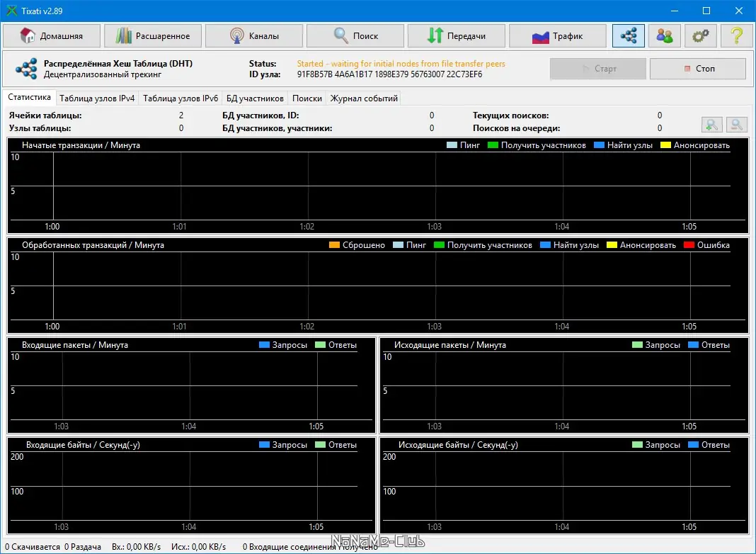Image resolution: width=756 pixels, height=554 pixels.
Task: Open the Peers people icon
Action: (x=665, y=35)
